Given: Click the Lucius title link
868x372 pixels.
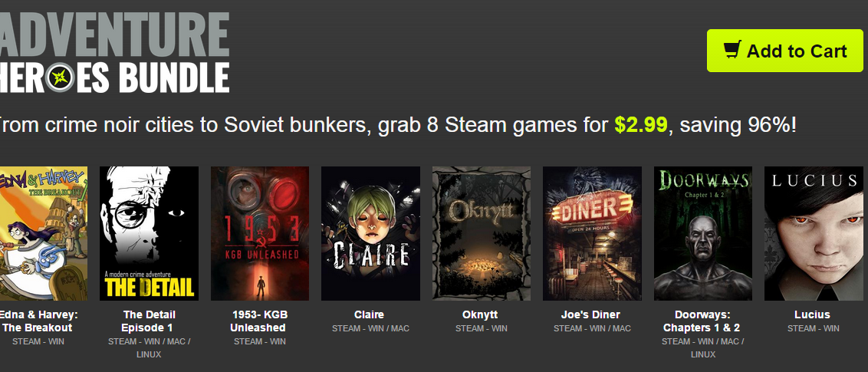Looking at the screenshot, I should (x=812, y=314).
